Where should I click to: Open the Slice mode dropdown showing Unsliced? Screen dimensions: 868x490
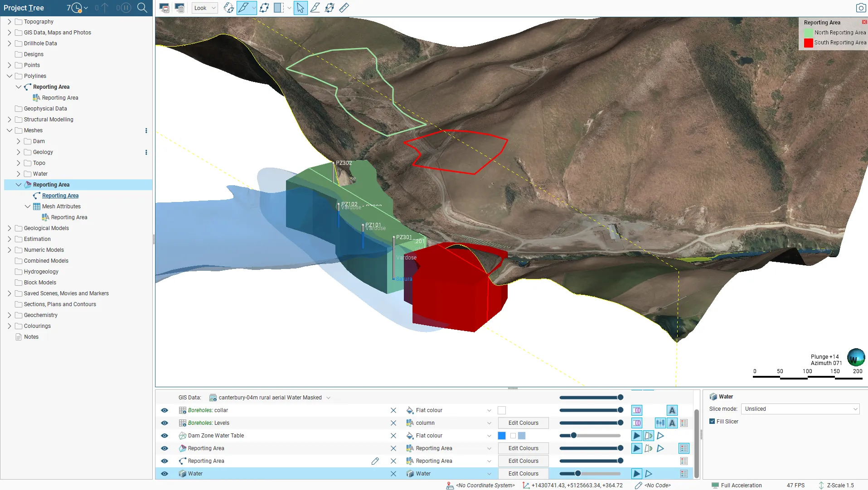[800, 408]
